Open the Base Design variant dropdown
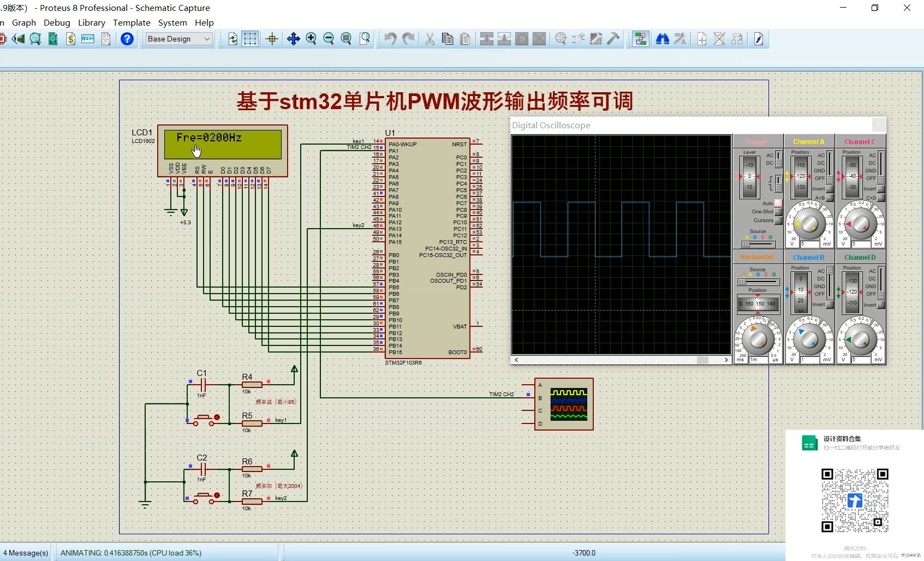The width and height of the screenshot is (924, 561). [179, 39]
